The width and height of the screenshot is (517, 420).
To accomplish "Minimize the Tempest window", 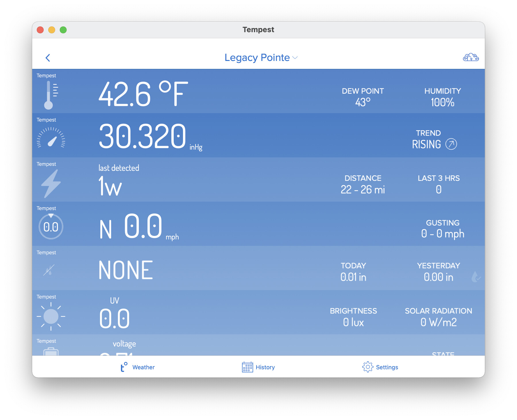I will [52, 30].
